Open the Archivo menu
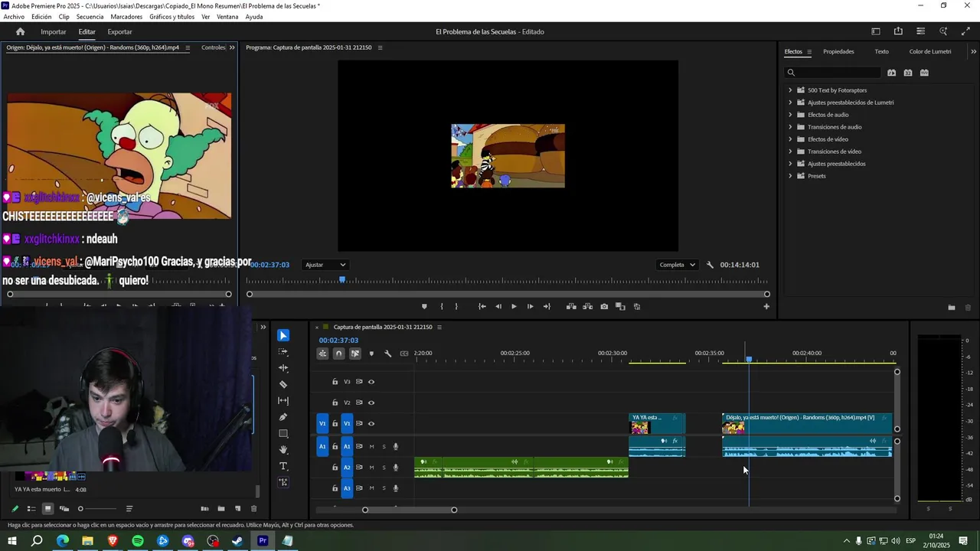 14,17
